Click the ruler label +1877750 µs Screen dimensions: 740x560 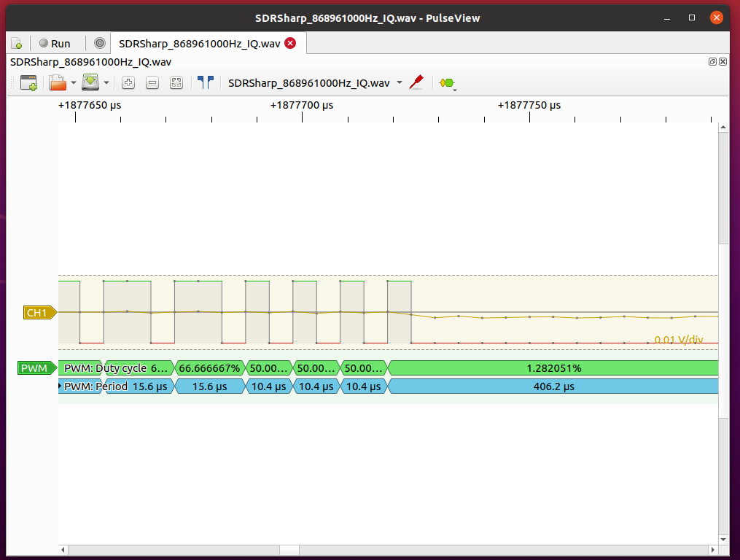click(529, 105)
